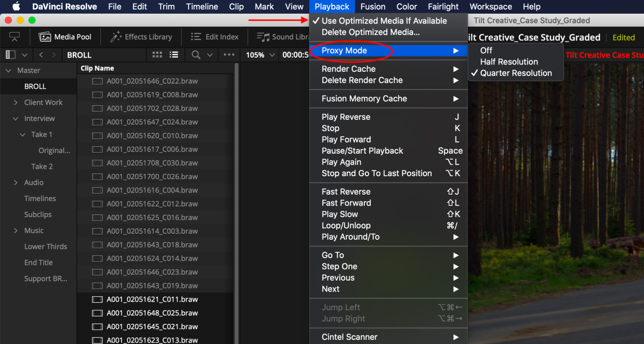
Task: Go back with the left navigation arrow
Action: pos(41,55)
